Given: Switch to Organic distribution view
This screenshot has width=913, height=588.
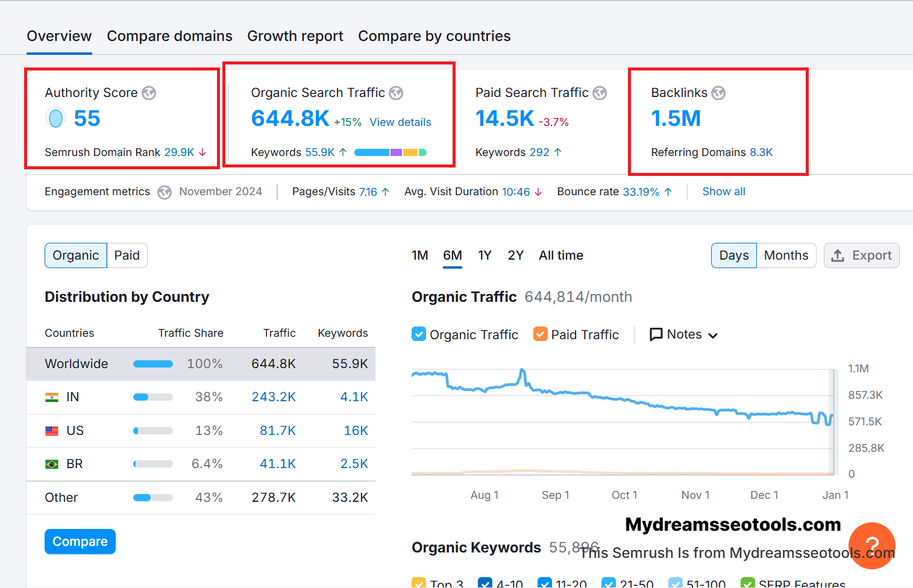Looking at the screenshot, I should pos(76,255).
